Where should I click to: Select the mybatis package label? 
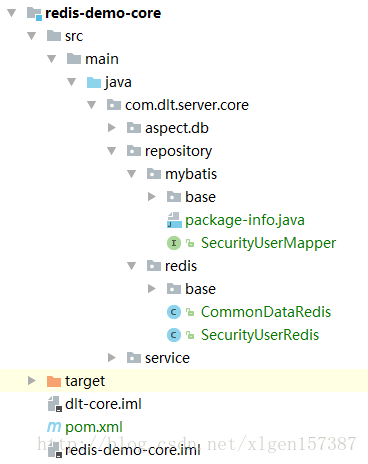(191, 174)
